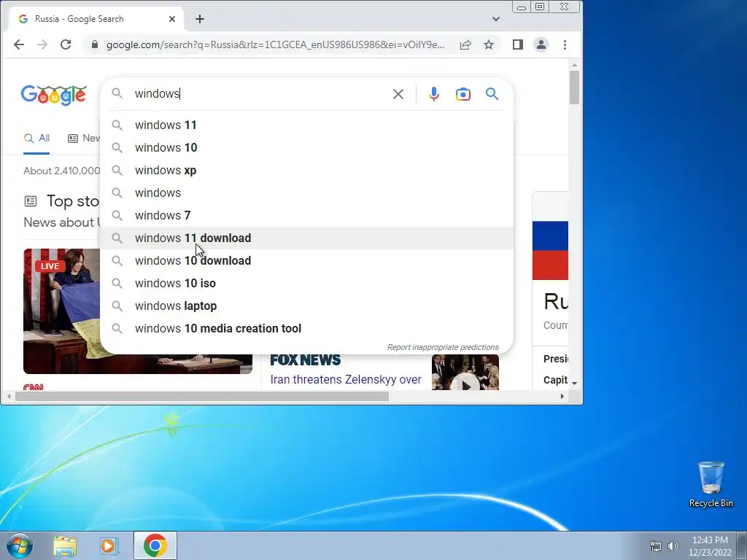Select the suggestion windows 11 download
The height and width of the screenshot is (560, 747).
(307, 238)
